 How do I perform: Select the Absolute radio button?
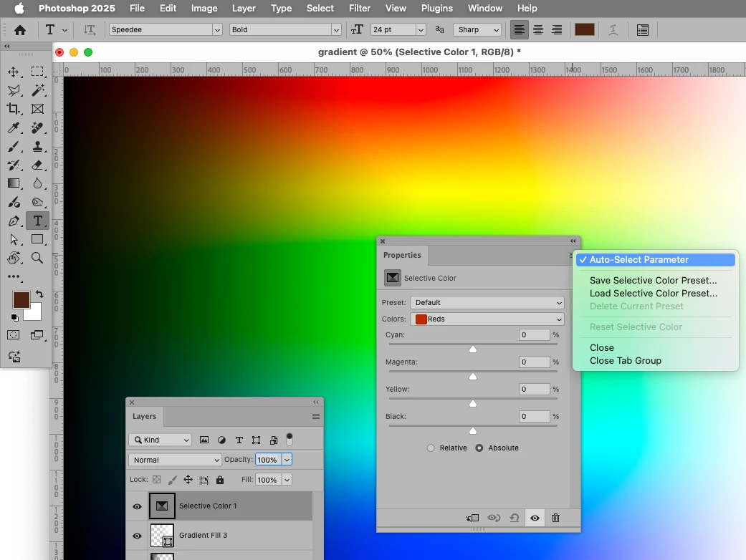[x=479, y=448]
